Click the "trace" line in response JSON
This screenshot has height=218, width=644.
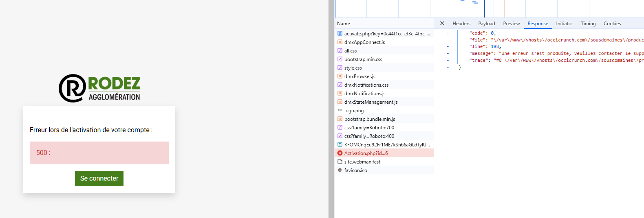point(556,60)
